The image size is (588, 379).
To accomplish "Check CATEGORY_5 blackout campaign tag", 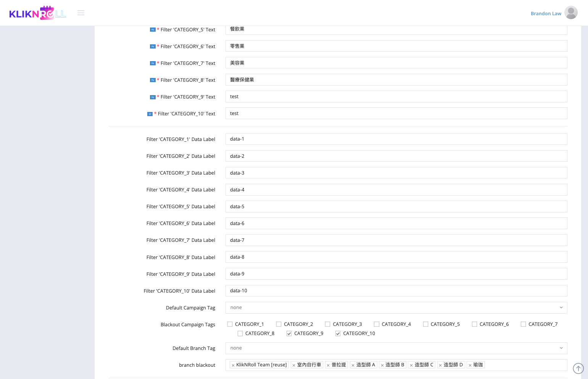I will (425, 324).
